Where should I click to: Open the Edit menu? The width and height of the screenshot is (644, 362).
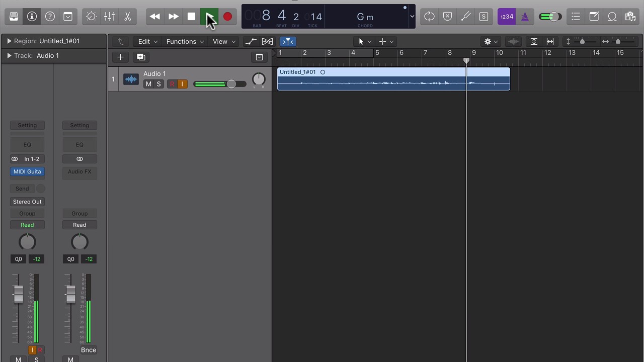pyautogui.click(x=148, y=41)
